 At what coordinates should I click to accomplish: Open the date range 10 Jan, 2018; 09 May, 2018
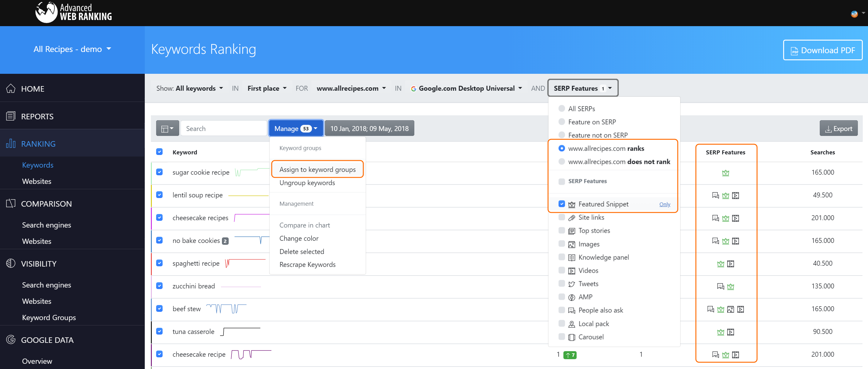tap(369, 129)
